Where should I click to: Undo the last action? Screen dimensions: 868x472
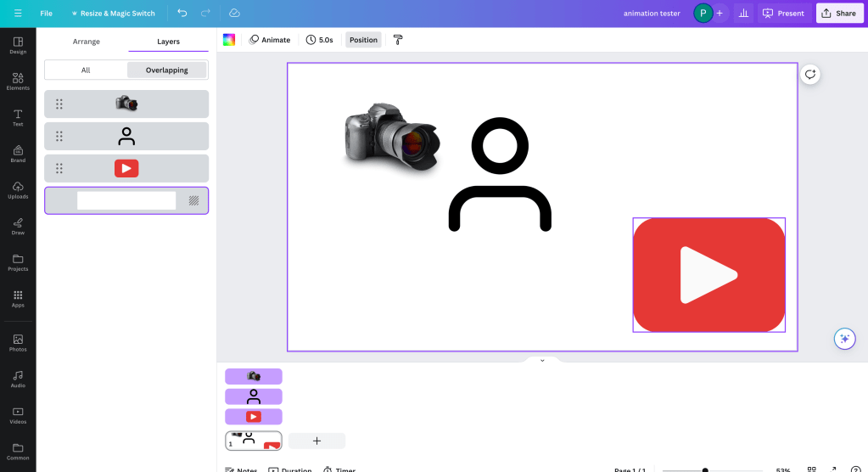point(182,14)
